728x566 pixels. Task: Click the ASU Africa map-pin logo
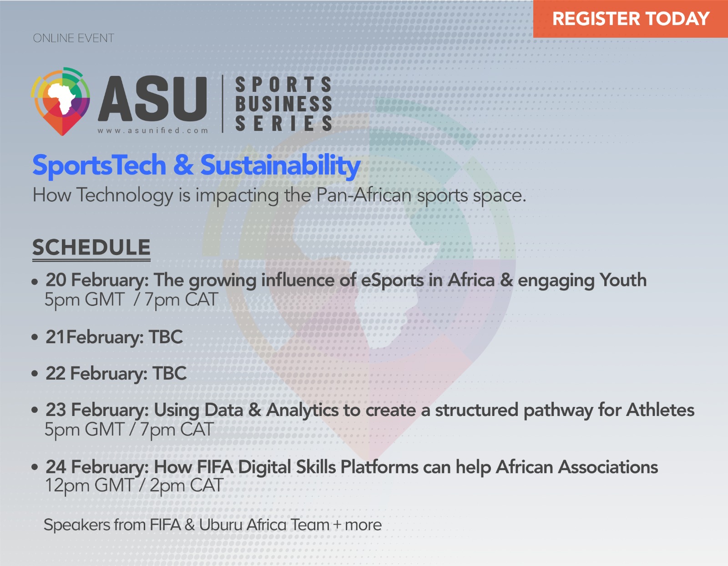(x=60, y=101)
